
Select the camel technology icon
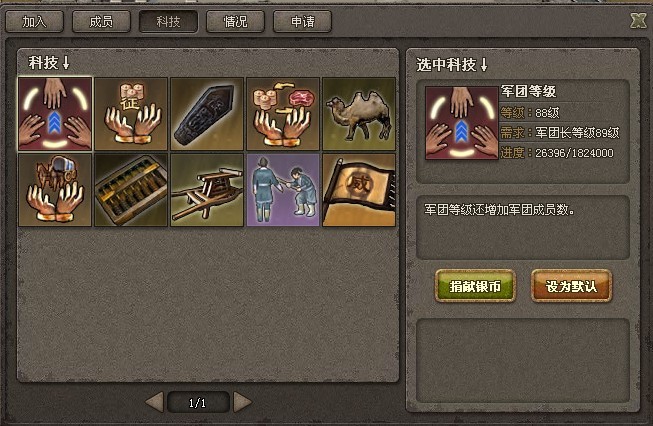[x=359, y=114]
